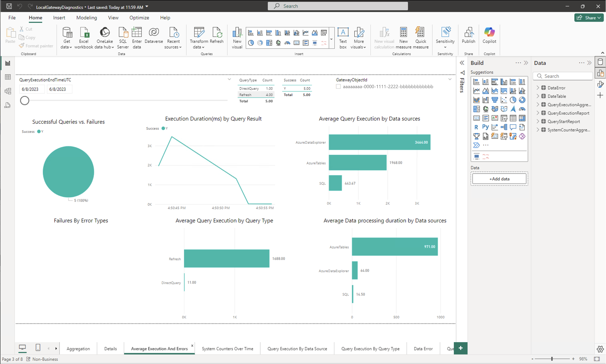This screenshot has height=364, width=606.
Task: Expand the DataError table
Action: click(x=538, y=88)
